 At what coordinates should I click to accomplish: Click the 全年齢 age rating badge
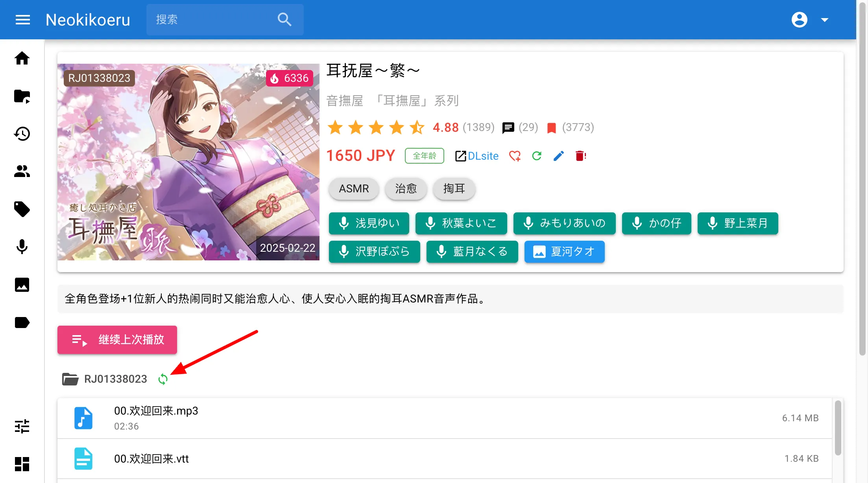425,156
